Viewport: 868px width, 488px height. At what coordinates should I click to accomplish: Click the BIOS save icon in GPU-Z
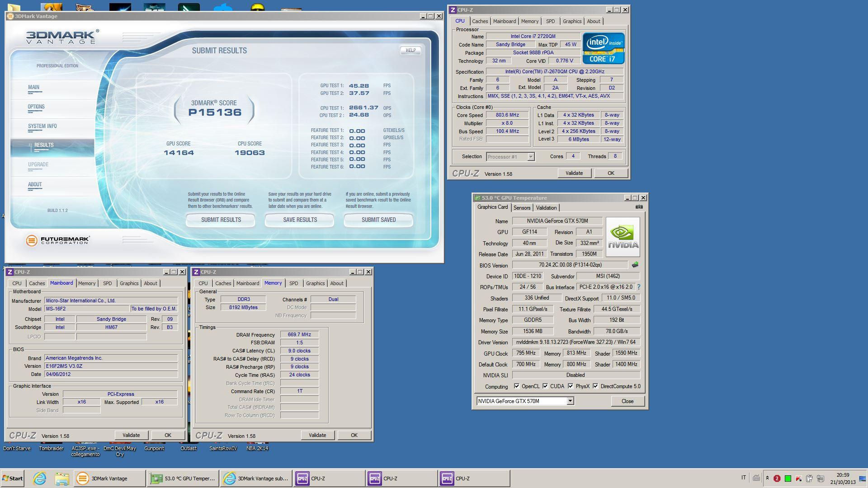coord(635,265)
